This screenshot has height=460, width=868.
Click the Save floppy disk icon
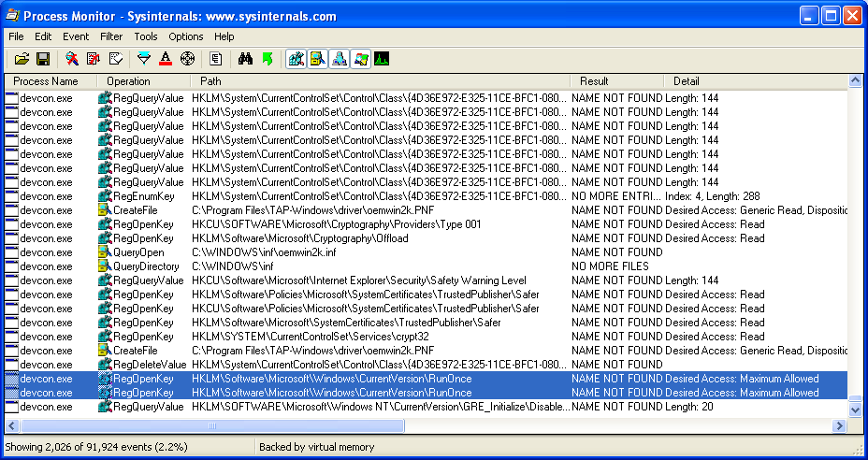(x=43, y=59)
